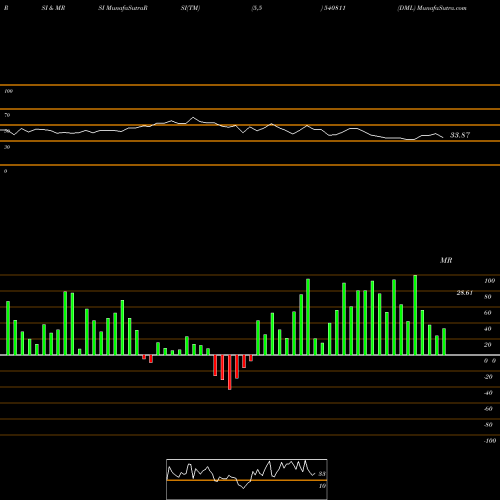Click the MRSI value label 28.61
The width and height of the screenshot is (500, 500).
tap(465, 293)
